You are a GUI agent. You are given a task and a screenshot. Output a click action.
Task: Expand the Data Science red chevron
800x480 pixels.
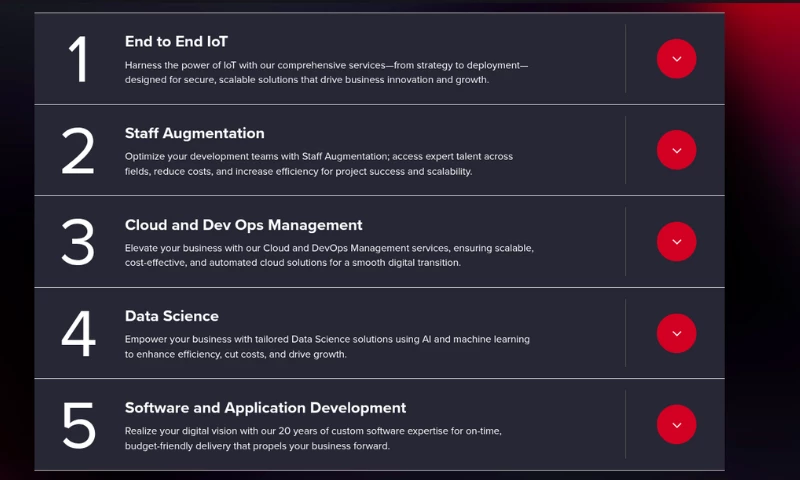[676, 333]
